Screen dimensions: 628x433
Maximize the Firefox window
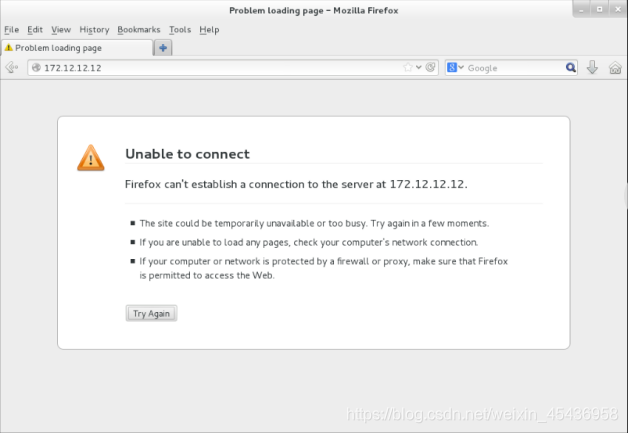pos(600,10)
